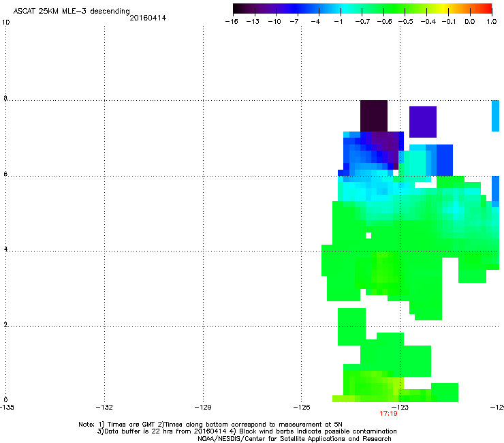Click the colorbar tick label "-0.4"

428,22
